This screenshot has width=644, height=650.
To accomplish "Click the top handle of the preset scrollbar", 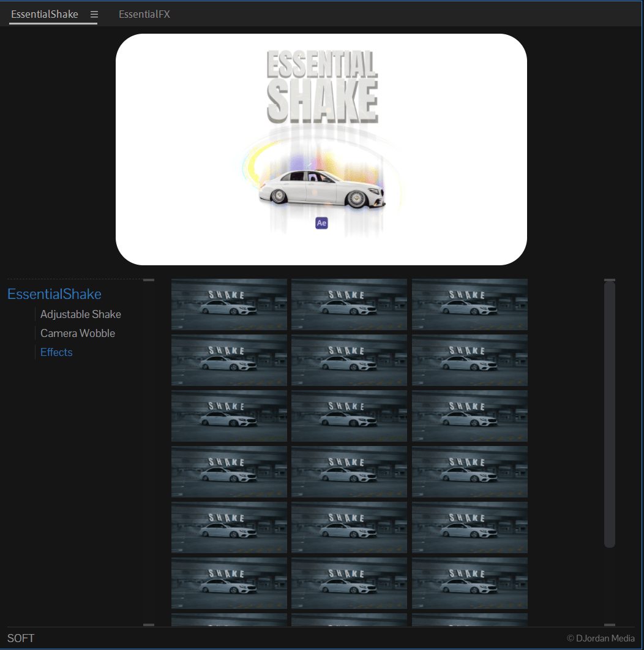I will (x=609, y=280).
